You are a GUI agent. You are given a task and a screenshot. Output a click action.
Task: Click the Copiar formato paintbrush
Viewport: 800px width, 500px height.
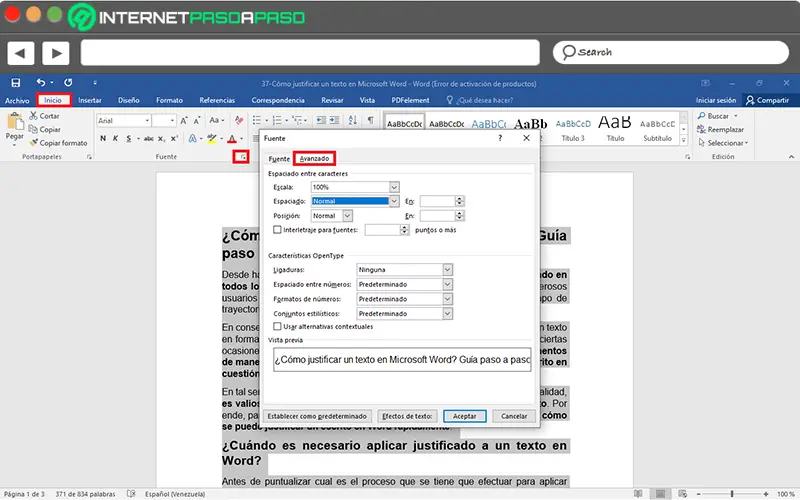click(x=58, y=143)
